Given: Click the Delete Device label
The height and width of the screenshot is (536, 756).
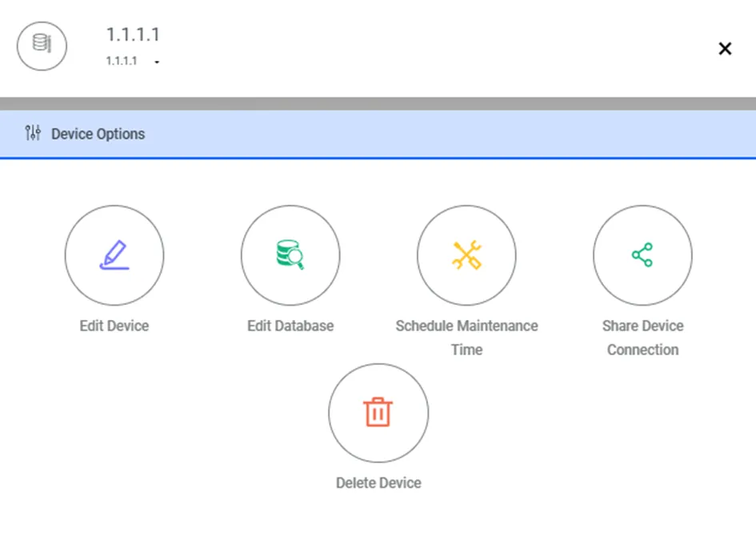Looking at the screenshot, I should [378, 483].
